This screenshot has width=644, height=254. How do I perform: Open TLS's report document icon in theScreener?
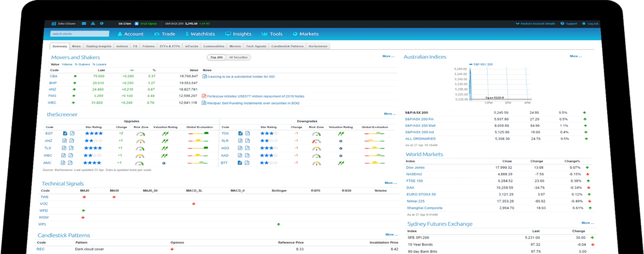64,148
